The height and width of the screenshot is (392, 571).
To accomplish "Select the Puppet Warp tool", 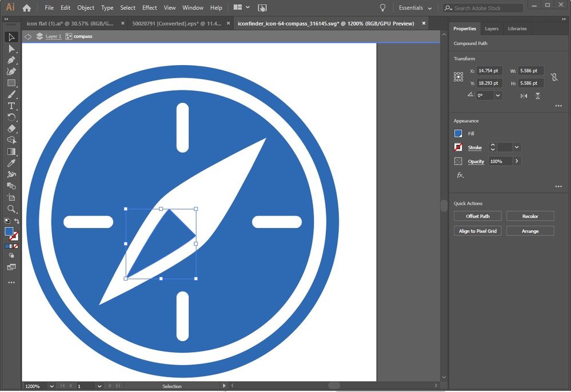I will pos(11,174).
